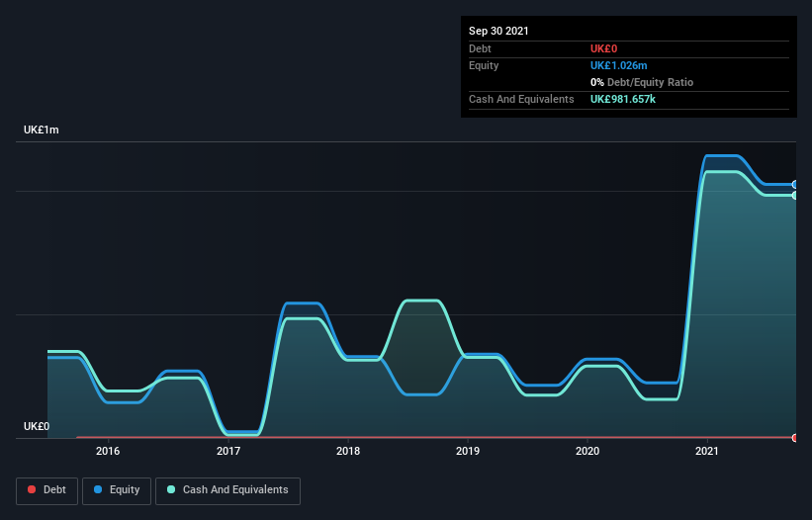812x520 pixels.
Task: Click the red UK£0 debt value in tooltip
Action: point(604,48)
